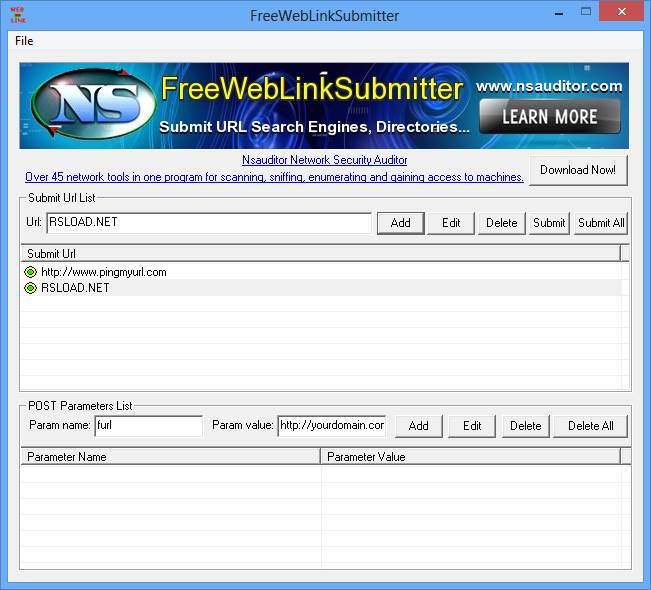Click the Submit button
The image size is (651, 590).
(549, 223)
